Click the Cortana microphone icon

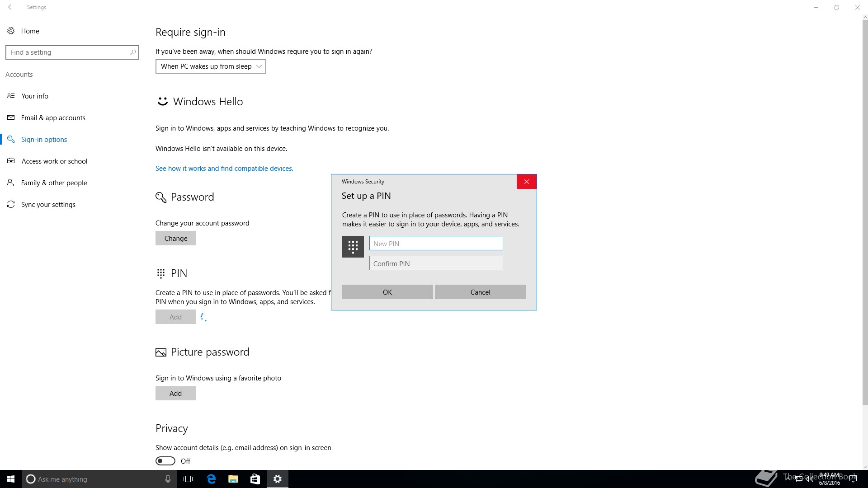(x=168, y=479)
